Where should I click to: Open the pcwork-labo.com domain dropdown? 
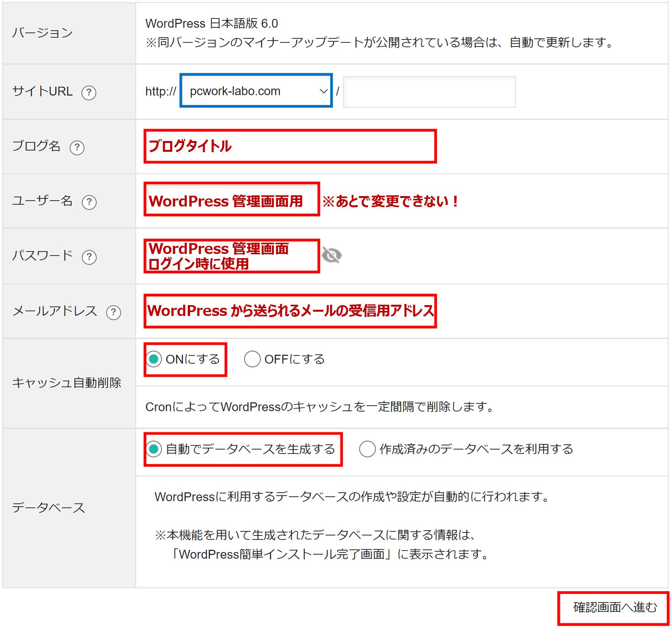[x=256, y=91]
